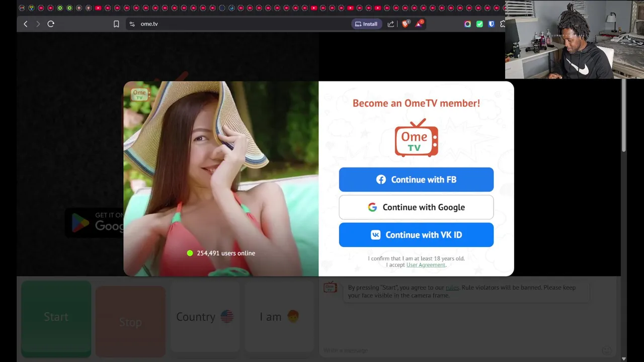
Task: Open the share page icon
Action: click(x=391, y=24)
